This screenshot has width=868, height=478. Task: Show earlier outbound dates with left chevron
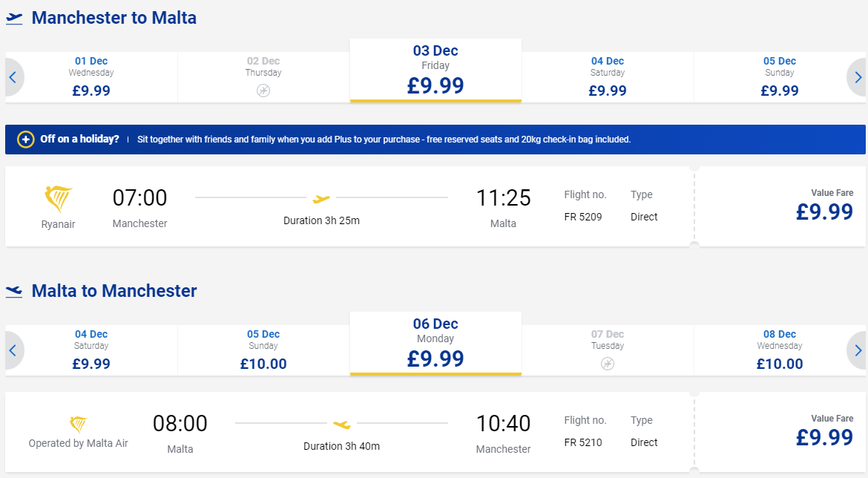pyautogui.click(x=13, y=77)
